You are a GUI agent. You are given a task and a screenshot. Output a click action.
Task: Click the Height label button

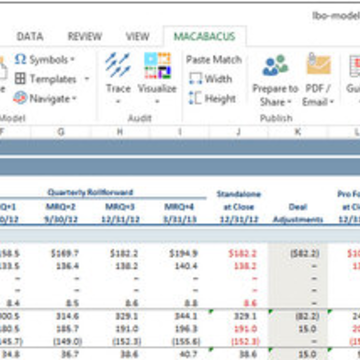point(220,99)
